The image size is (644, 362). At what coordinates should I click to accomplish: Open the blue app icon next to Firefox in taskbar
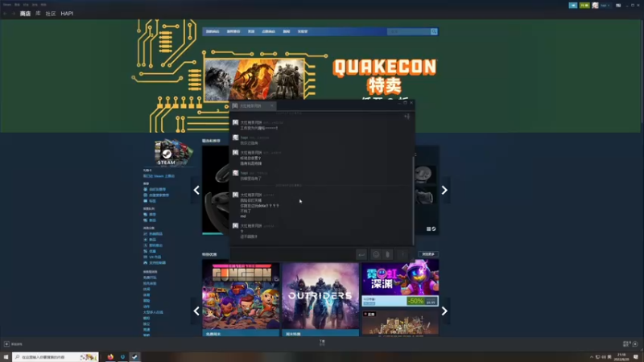pyautogui.click(x=122, y=357)
